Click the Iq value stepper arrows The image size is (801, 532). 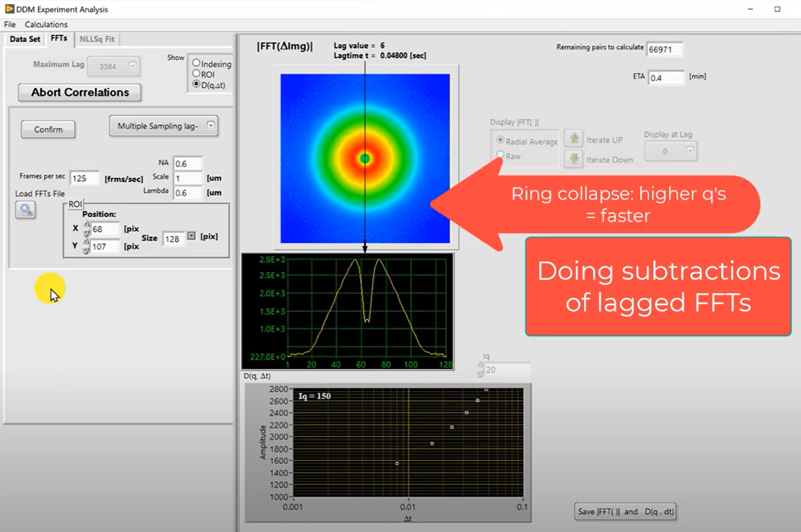click(481, 369)
